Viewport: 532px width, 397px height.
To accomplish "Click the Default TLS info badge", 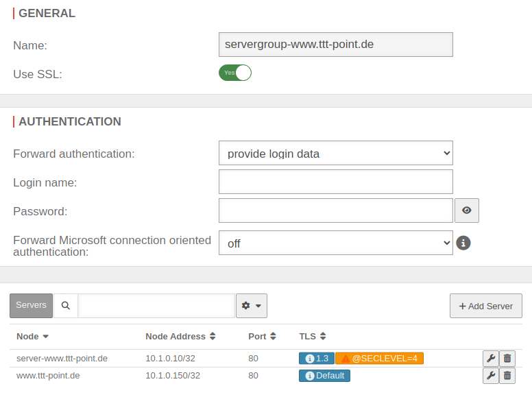I will [324, 375].
